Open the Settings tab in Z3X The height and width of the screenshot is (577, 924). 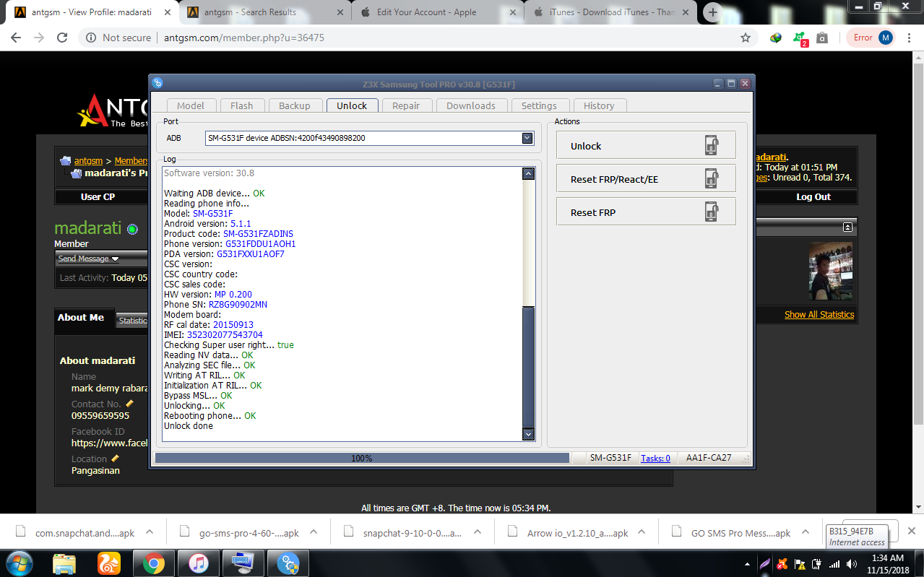[x=539, y=105]
